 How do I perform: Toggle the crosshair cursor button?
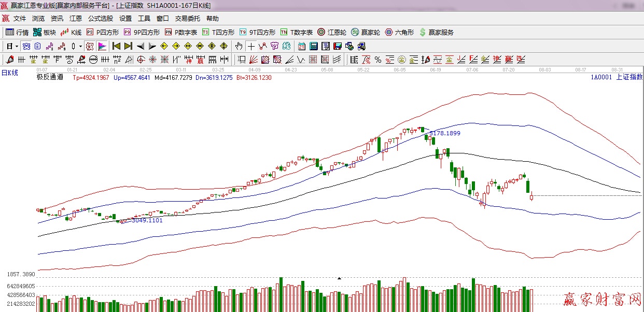coord(251,46)
